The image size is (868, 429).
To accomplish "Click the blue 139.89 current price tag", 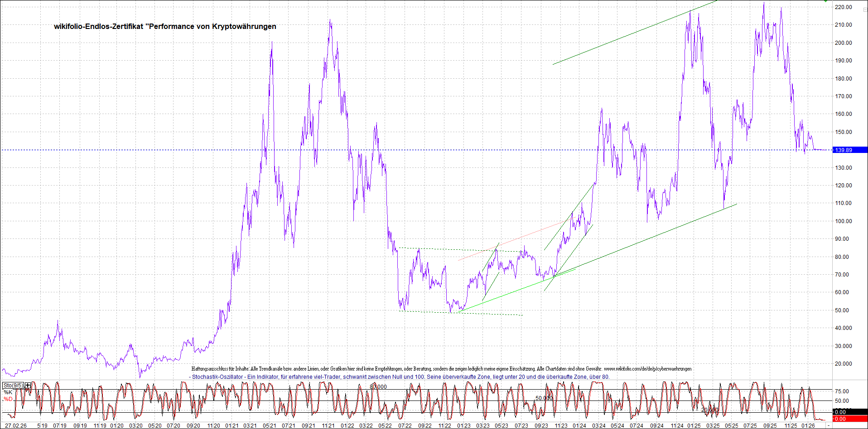I will [850, 150].
